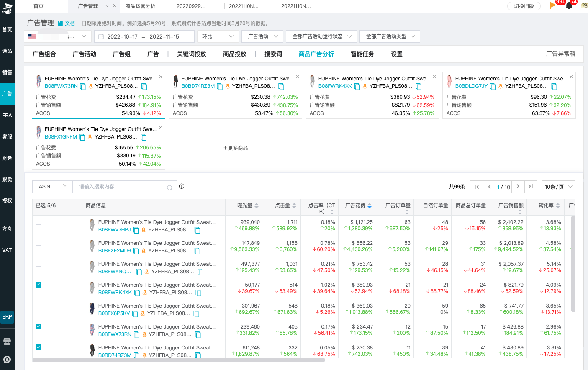The width and height of the screenshot is (588, 370).
Task: Close the B08FWX73RN product card
Action: [161, 77]
